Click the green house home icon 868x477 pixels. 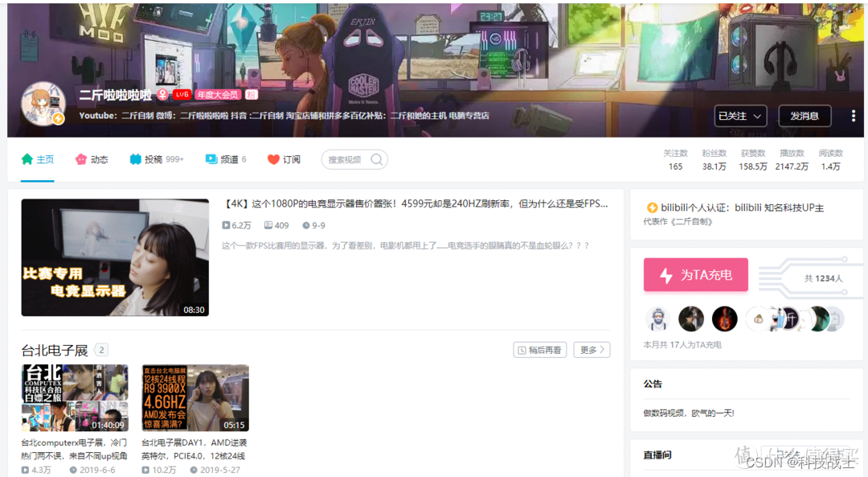(27, 159)
